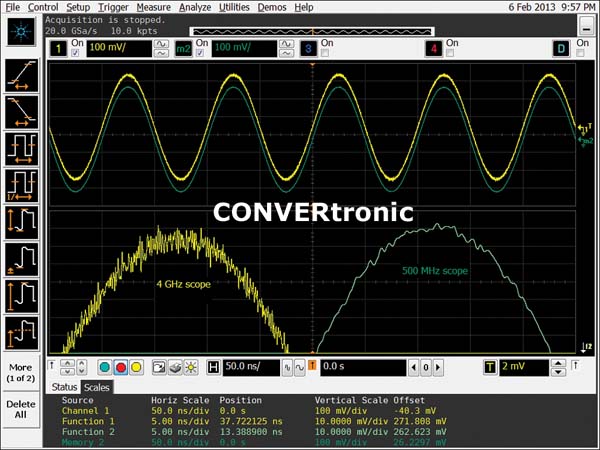This screenshot has width=600, height=450.
Task: Select the fall time measurement icon
Action: (20, 110)
